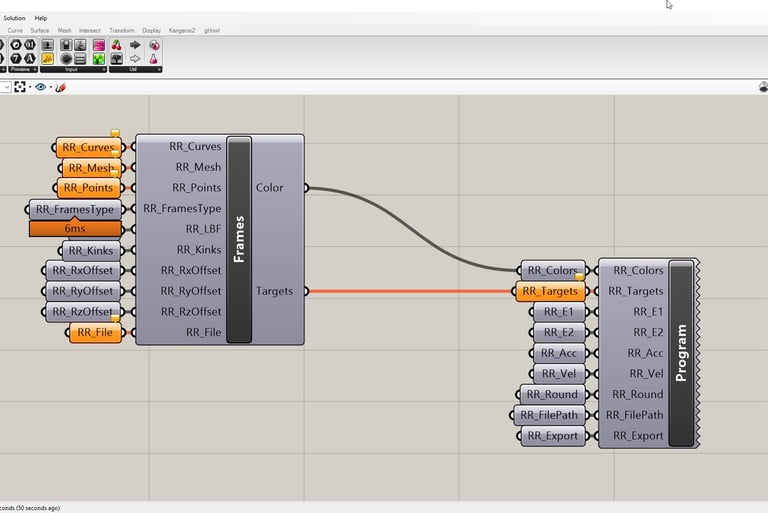Select the red cherries Util icon
768x513 pixels.
[117, 45]
